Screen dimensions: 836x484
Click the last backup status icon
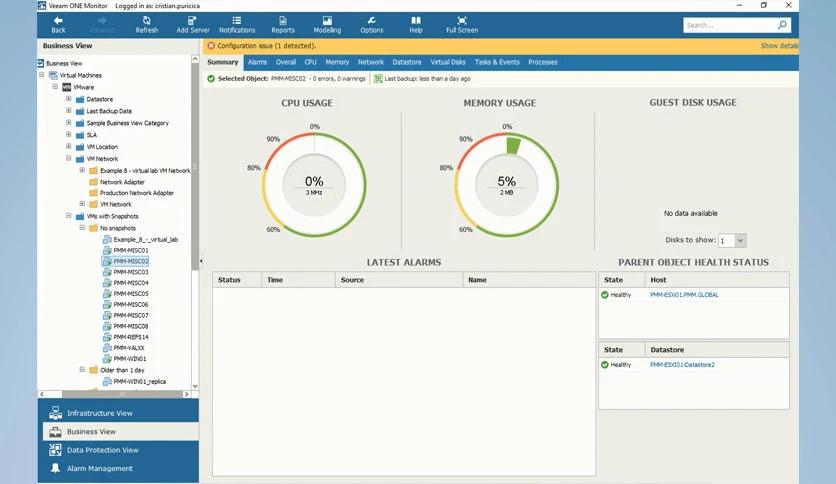coord(378,78)
